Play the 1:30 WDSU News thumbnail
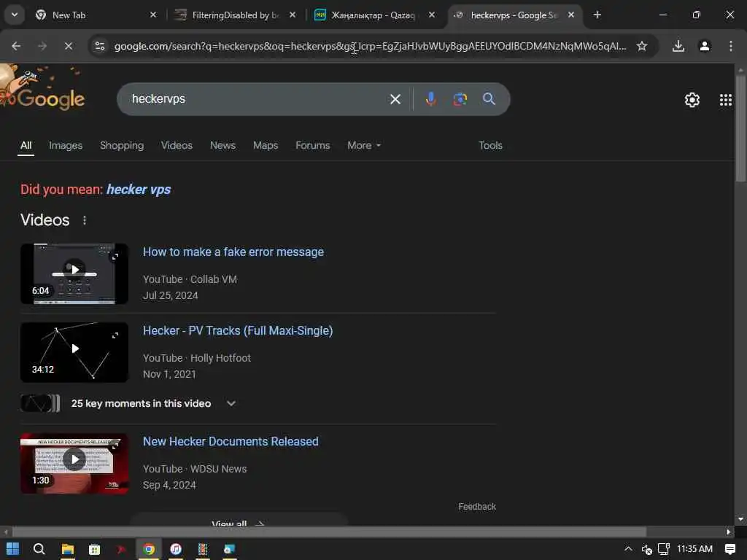The width and height of the screenshot is (747, 560). coord(74,463)
